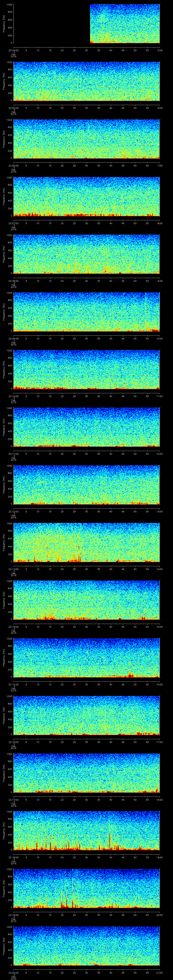Click the 8:00 end time label
The height and width of the screenshot is (980, 173).
point(160,223)
